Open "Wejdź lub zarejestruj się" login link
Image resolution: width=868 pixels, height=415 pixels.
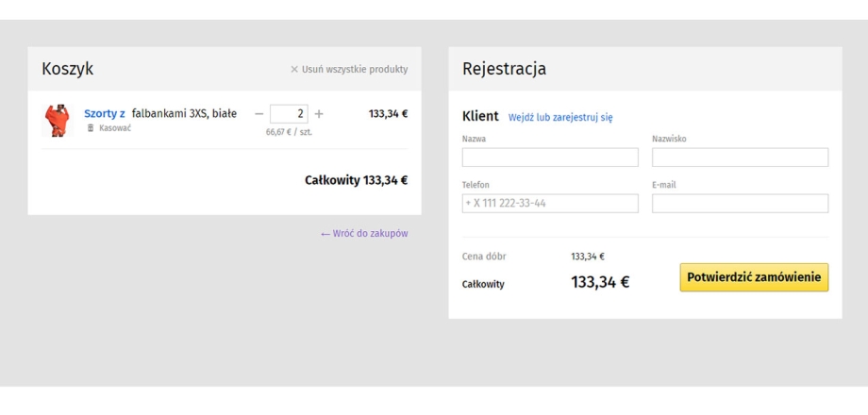point(560,118)
